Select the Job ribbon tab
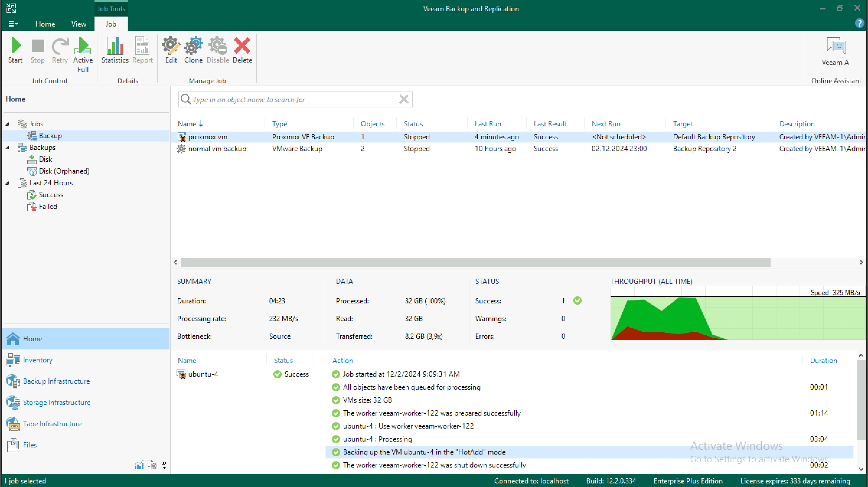The width and height of the screenshot is (868, 487). (x=111, y=24)
